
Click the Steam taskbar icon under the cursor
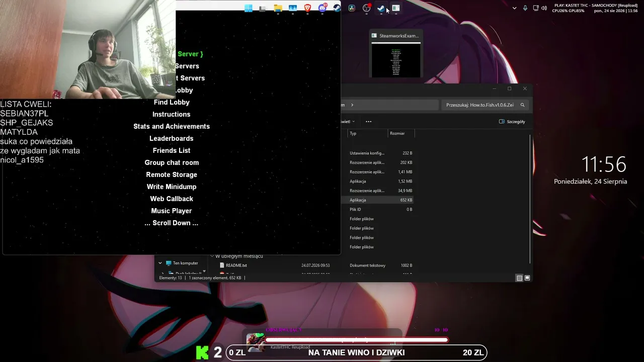point(381,8)
